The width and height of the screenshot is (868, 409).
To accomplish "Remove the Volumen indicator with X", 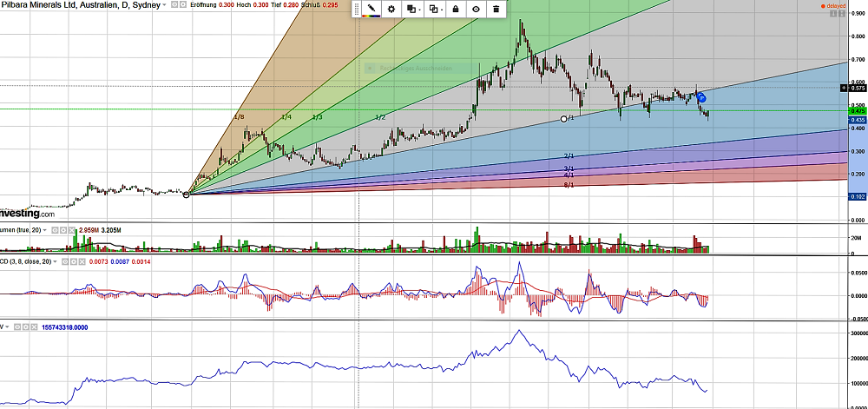I will [x=72, y=230].
